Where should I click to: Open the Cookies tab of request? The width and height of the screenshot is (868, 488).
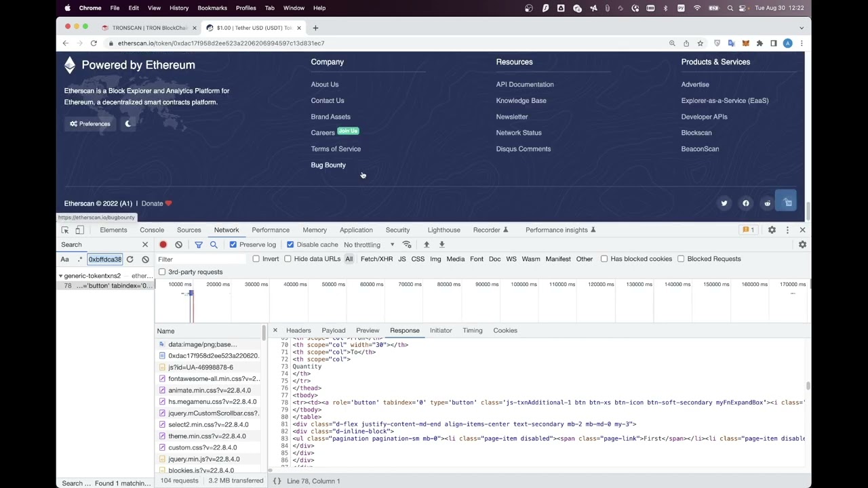coord(505,330)
